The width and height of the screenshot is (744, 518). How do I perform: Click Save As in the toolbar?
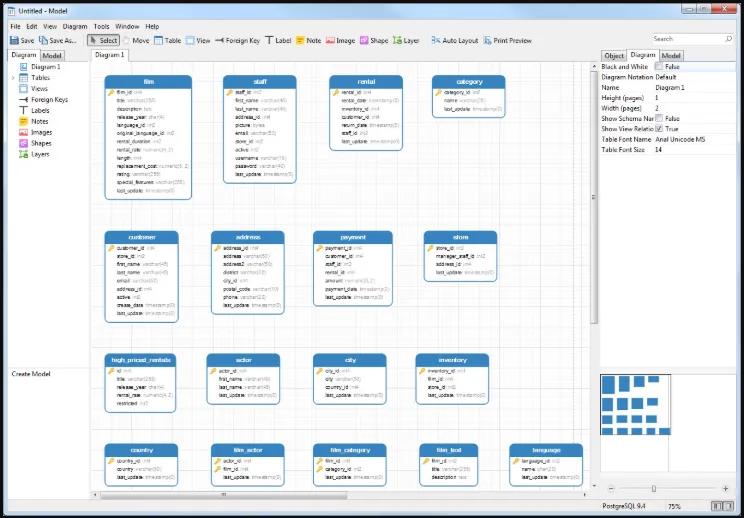tap(58, 40)
